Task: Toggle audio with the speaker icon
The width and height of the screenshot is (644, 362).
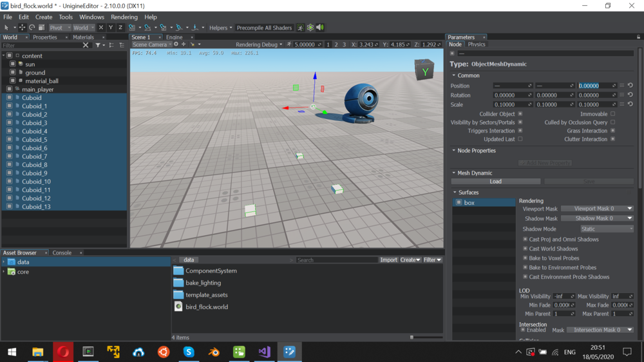Action: 320,28
